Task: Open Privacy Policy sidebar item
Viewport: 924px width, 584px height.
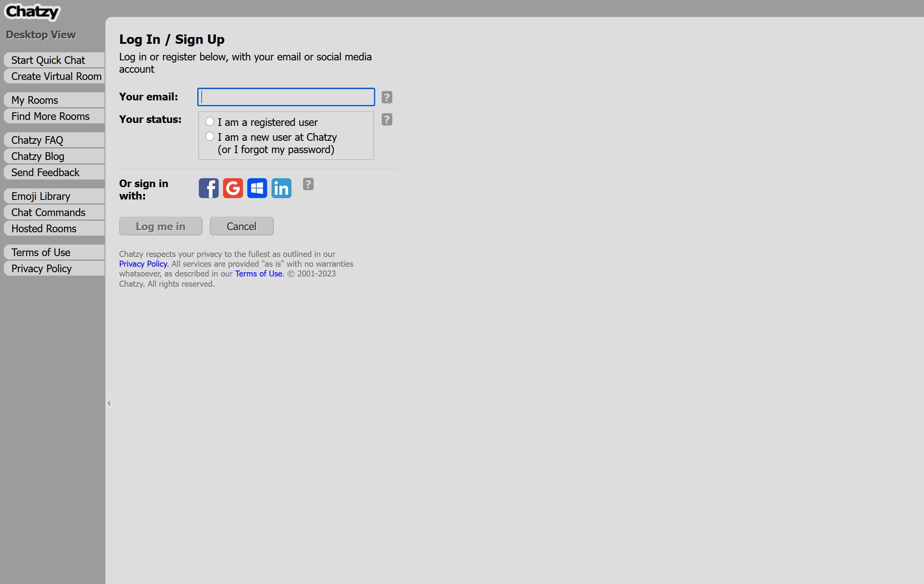Action: [54, 268]
